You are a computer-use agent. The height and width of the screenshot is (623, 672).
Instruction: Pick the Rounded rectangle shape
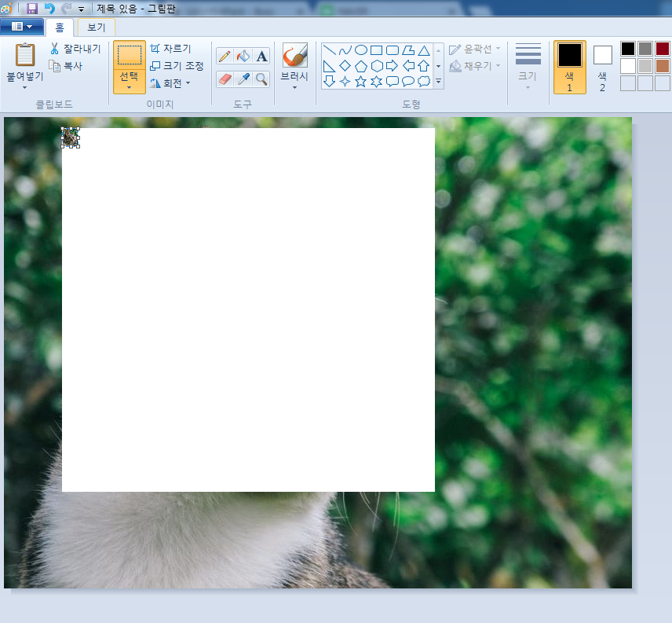393,50
